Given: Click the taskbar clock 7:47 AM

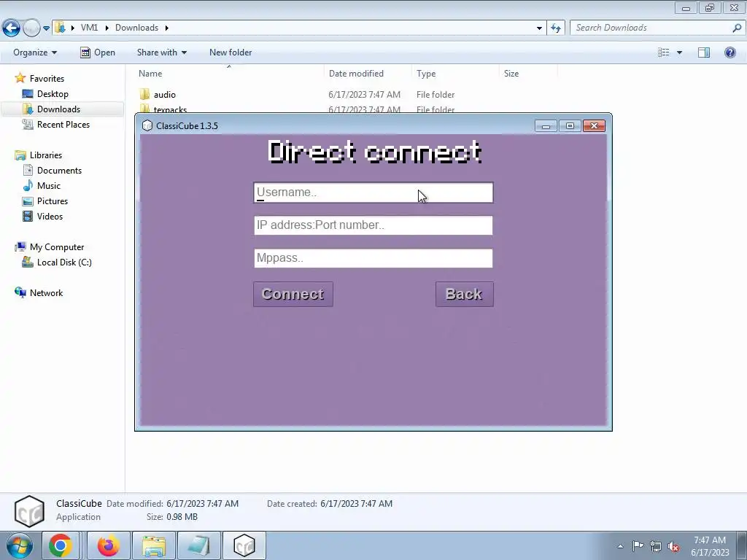Looking at the screenshot, I should pyautogui.click(x=709, y=540).
